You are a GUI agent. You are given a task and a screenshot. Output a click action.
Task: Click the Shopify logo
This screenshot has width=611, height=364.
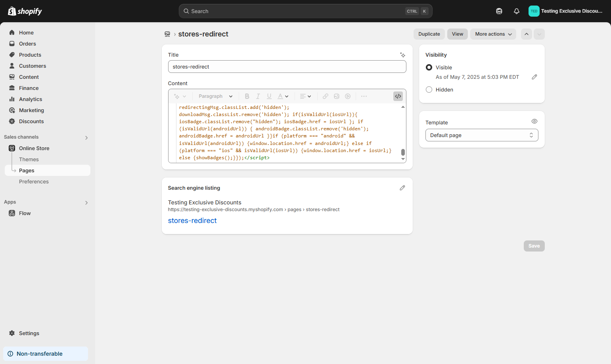click(25, 11)
